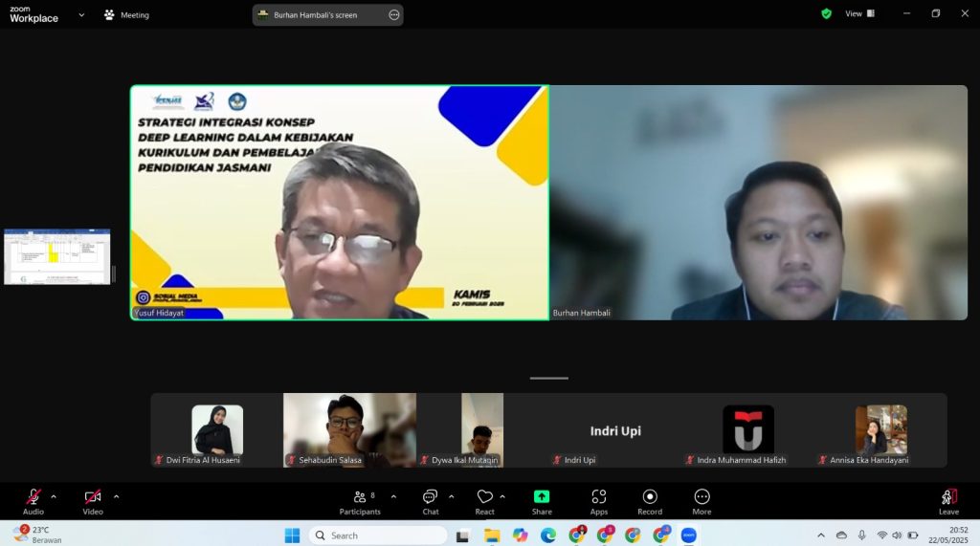The width and height of the screenshot is (980, 546).
Task: Expand the video settings arrow
Action: coord(117,496)
